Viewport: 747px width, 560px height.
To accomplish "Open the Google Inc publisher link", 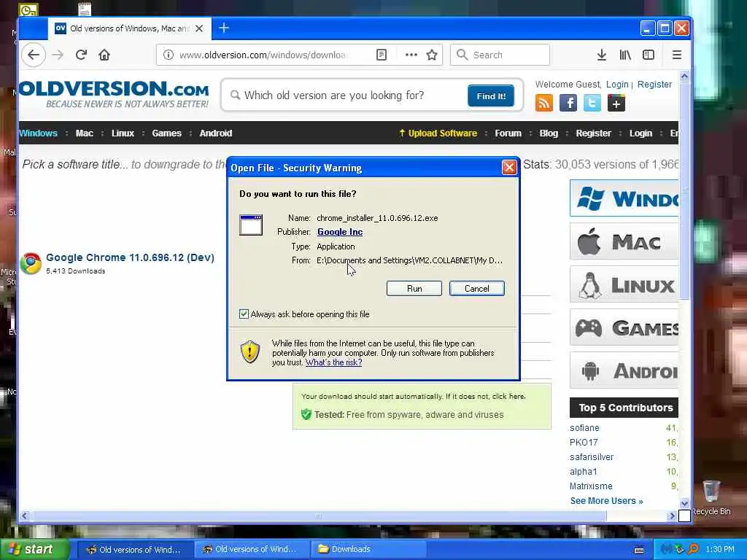I will point(340,232).
